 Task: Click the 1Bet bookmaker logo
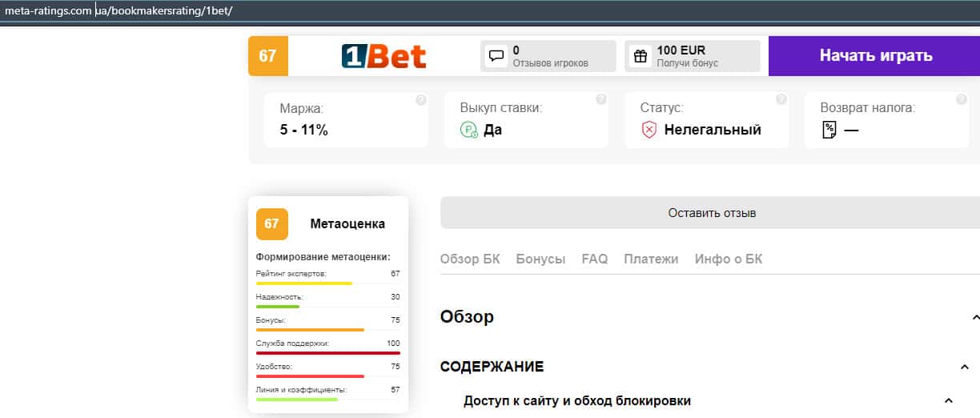[x=384, y=56]
